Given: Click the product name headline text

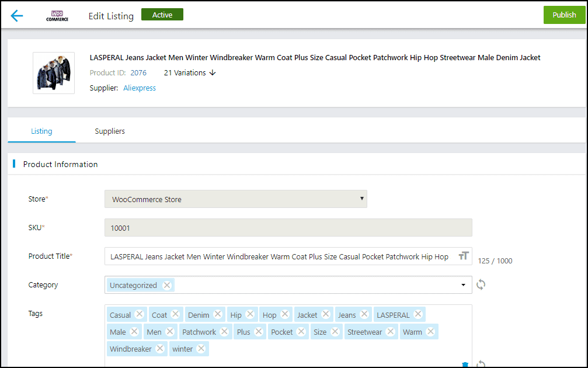Looking at the screenshot, I should [x=315, y=57].
